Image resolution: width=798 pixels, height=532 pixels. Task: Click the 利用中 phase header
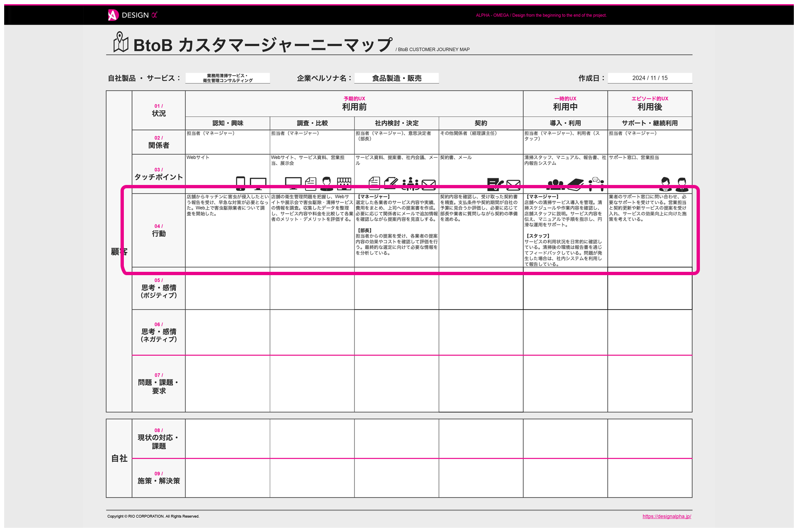[x=565, y=104]
